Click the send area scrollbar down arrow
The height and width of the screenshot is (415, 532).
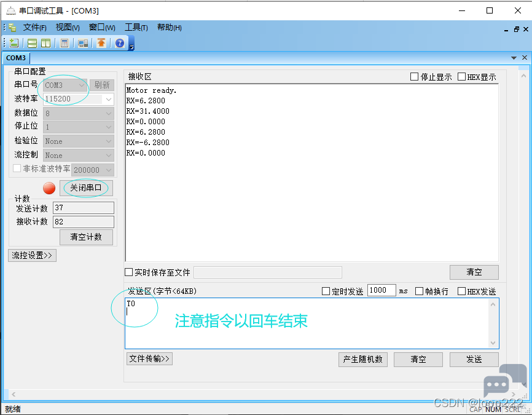493,343
